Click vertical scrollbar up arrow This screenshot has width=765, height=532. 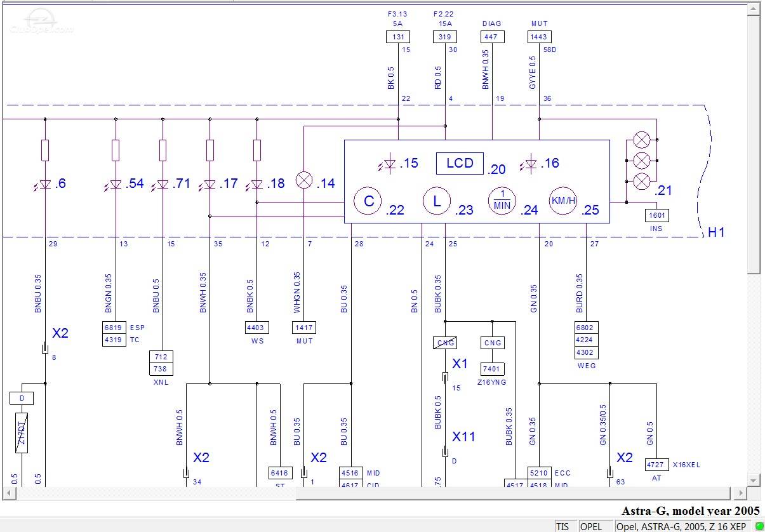tap(753, 9)
